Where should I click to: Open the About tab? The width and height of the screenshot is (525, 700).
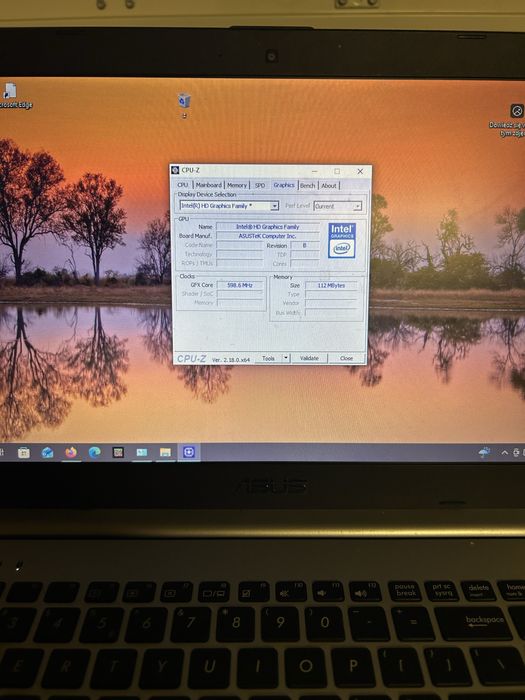click(329, 185)
